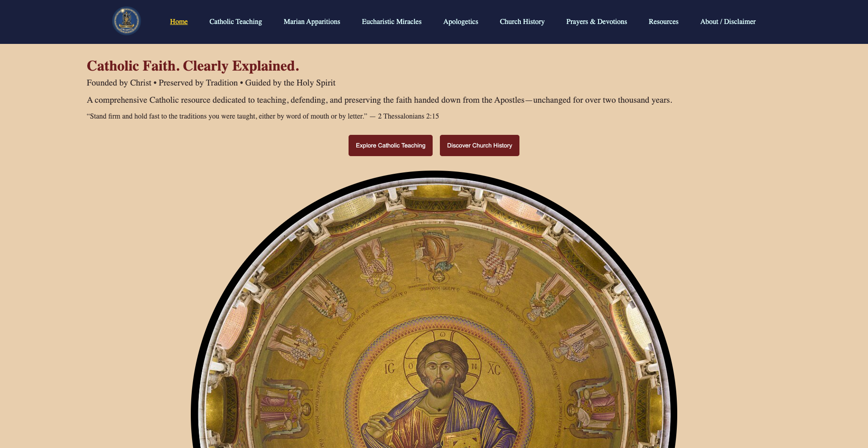Open the Resources menu item
The width and height of the screenshot is (868, 448).
664,22
